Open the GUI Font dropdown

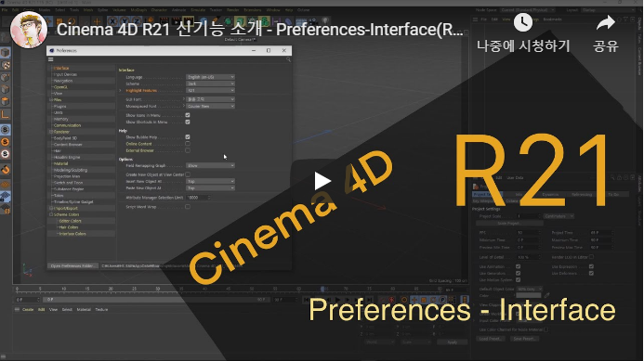point(210,99)
